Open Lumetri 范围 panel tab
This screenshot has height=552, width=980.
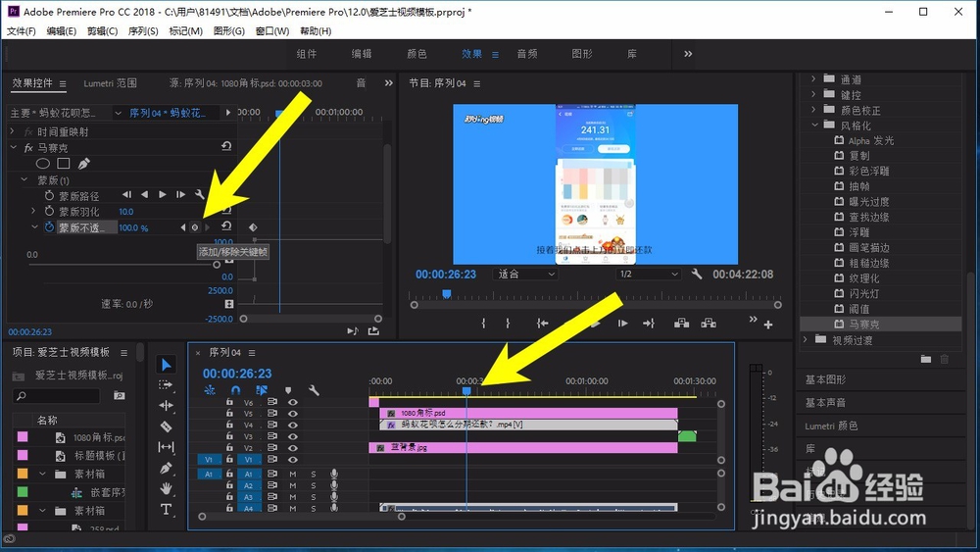pos(110,83)
